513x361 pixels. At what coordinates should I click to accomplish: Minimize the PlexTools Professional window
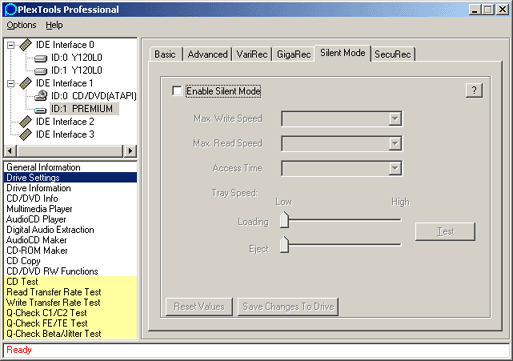[x=475, y=9]
